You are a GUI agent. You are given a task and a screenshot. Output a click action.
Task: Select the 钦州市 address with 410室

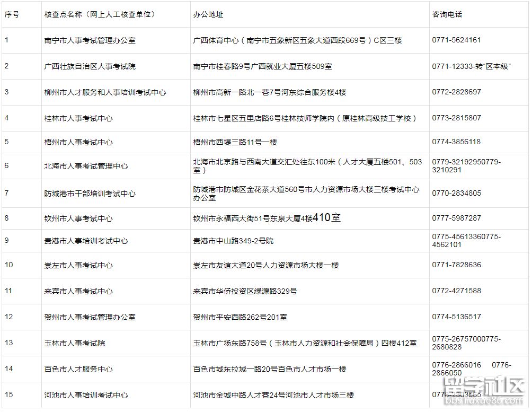coord(267,218)
